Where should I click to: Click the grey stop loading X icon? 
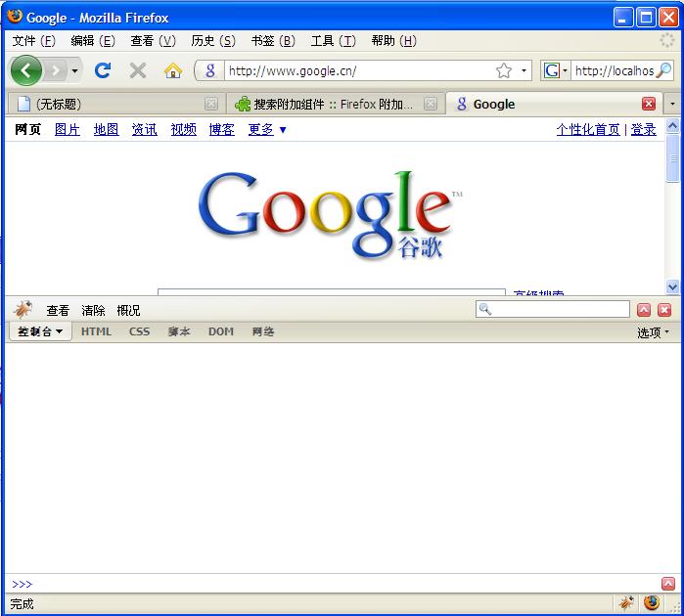click(x=138, y=70)
